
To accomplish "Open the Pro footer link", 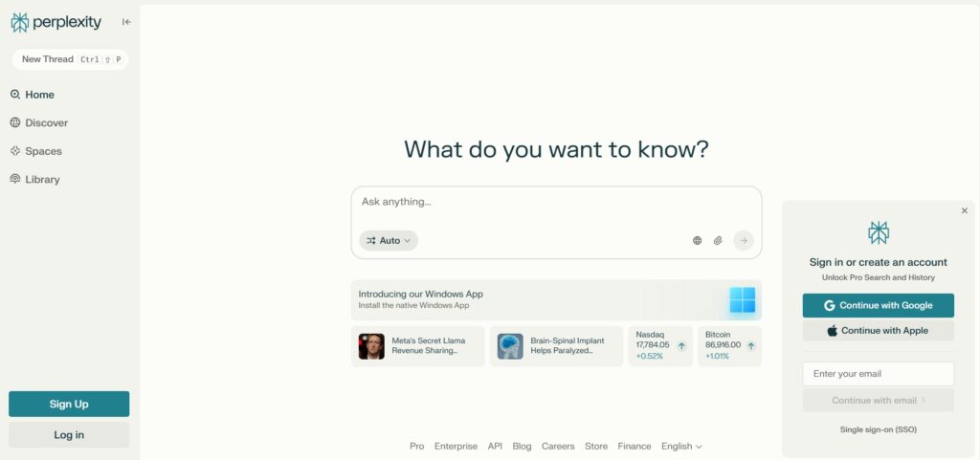I will point(417,447).
